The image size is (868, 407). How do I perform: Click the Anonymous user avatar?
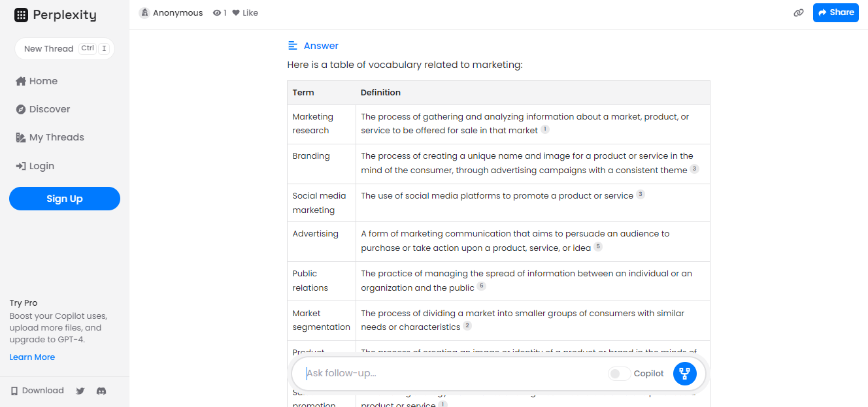coord(144,12)
